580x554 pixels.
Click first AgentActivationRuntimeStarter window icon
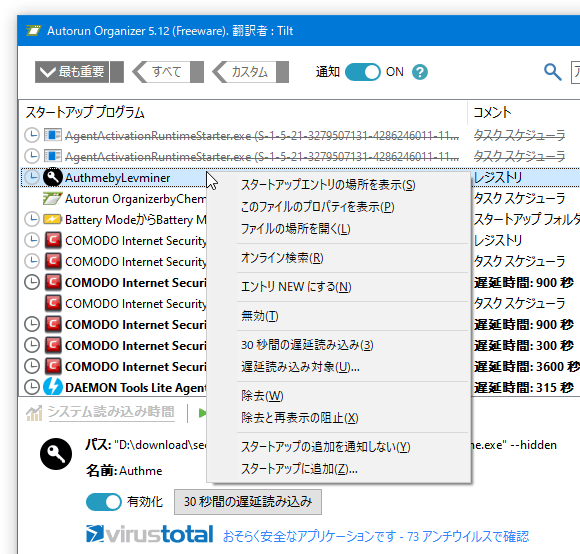[53, 135]
